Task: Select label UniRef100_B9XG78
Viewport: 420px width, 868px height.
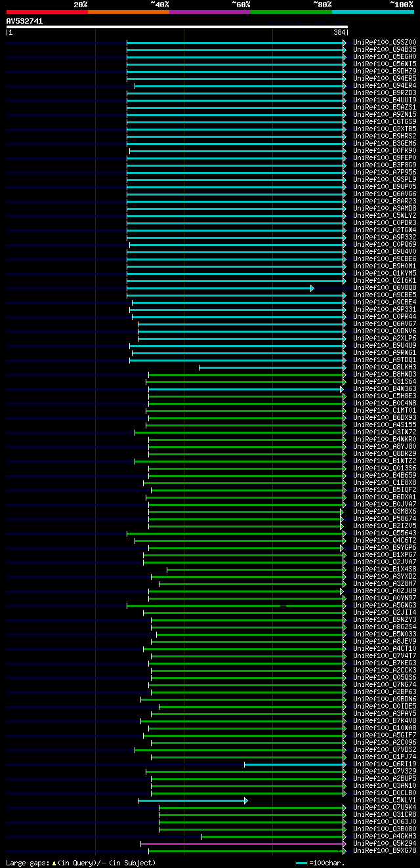Action: (385, 851)
